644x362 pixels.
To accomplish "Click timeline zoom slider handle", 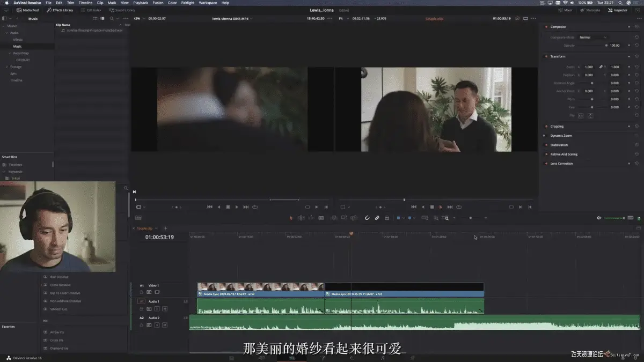I will click(471, 218).
